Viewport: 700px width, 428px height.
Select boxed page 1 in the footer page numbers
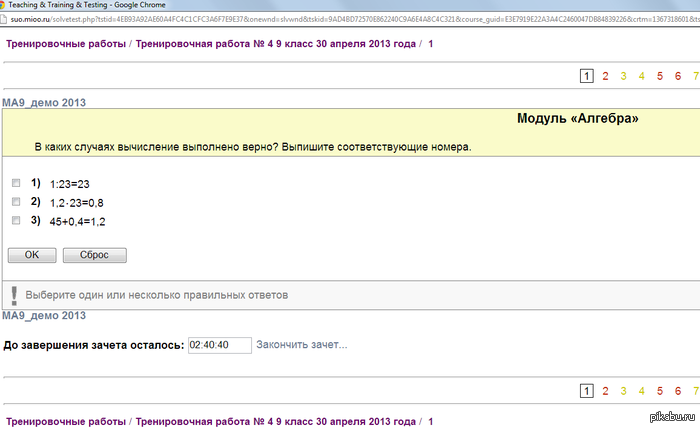pos(587,391)
